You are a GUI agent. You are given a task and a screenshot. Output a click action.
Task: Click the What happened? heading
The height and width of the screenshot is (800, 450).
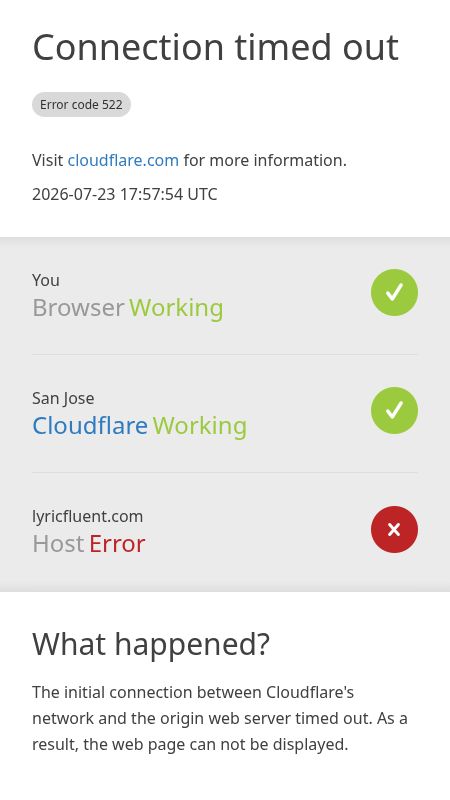coord(151,644)
